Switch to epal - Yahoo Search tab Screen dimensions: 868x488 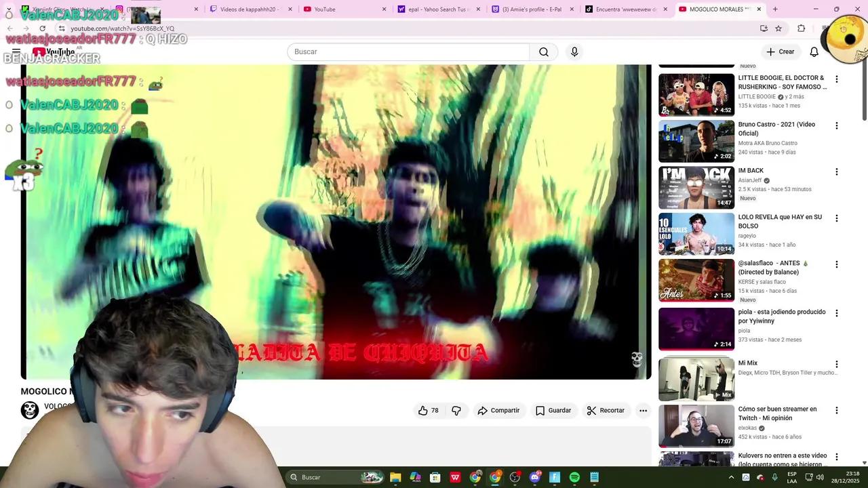439,9
